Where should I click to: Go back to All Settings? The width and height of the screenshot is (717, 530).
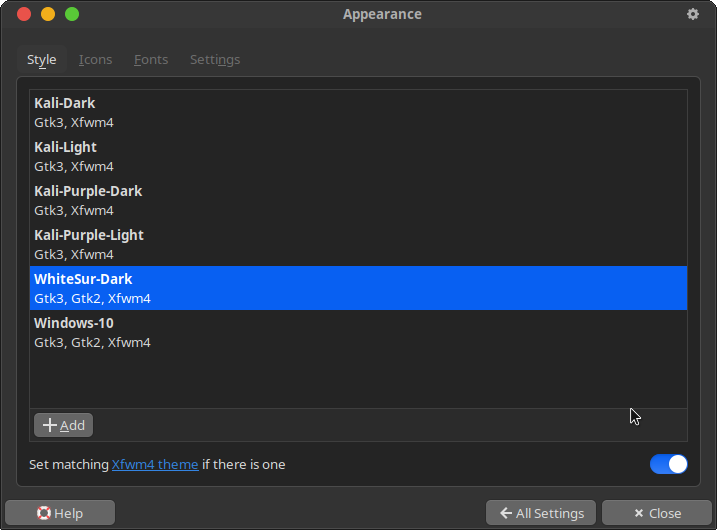pos(541,513)
